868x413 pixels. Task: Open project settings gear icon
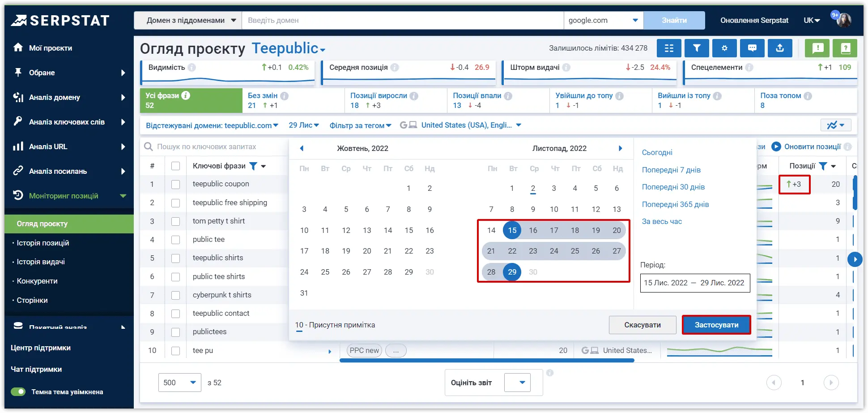724,48
